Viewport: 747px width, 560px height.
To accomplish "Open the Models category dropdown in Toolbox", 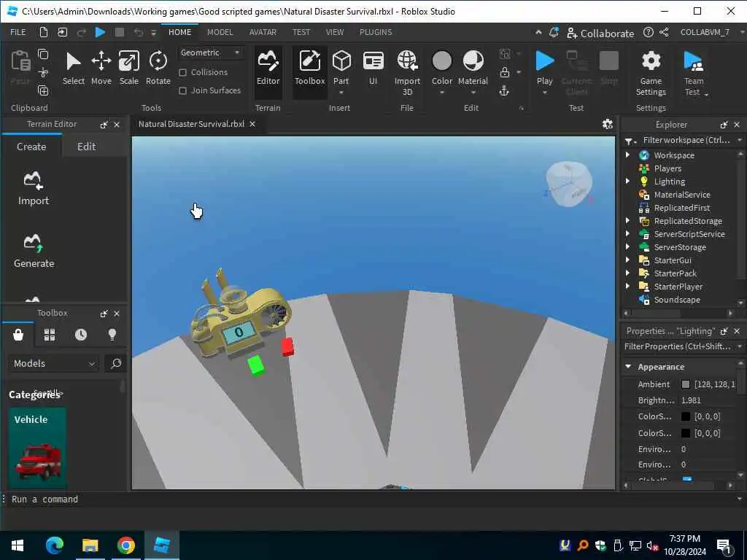I will pos(53,364).
